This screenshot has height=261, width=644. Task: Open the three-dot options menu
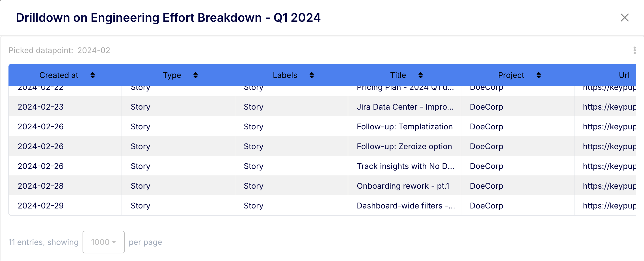[635, 50]
